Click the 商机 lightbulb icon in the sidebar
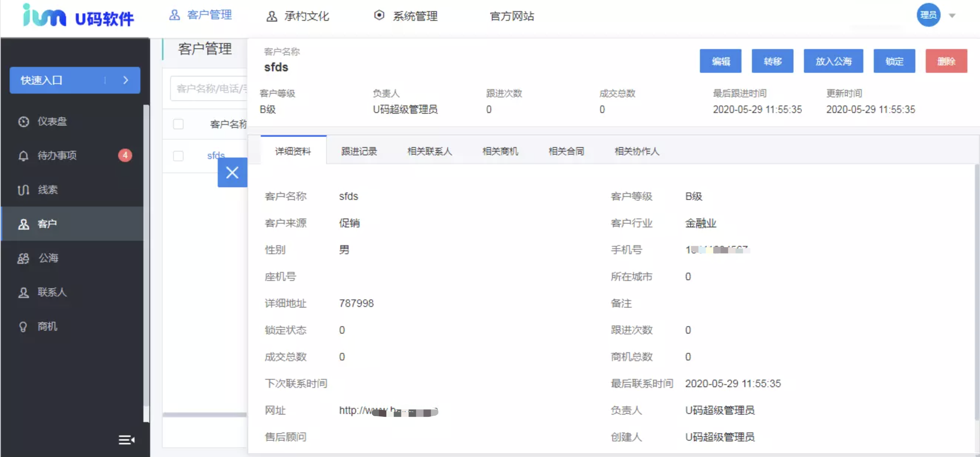This screenshot has height=457, width=980. pos(23,327)
